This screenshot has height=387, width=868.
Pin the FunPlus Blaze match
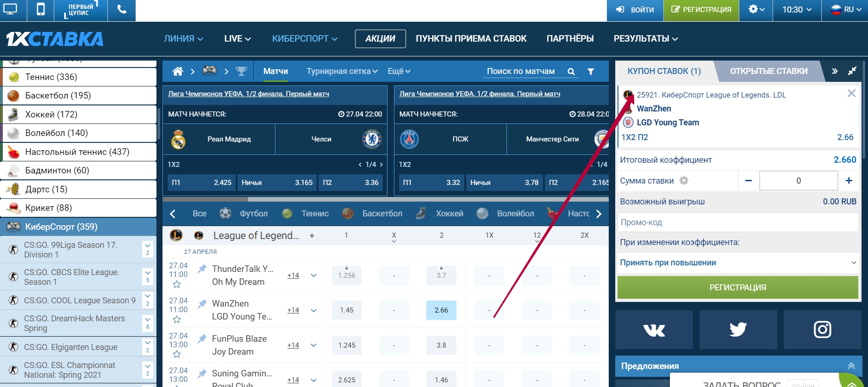coord(202,339)
